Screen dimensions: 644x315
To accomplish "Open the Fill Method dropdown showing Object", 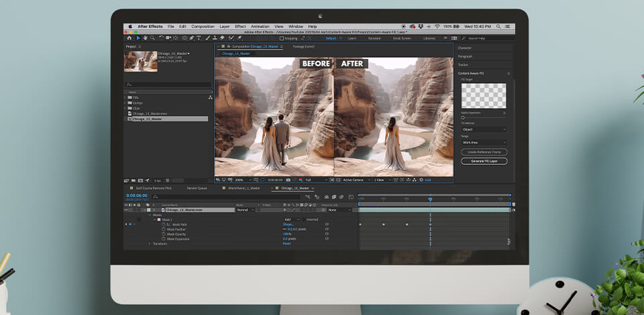I will [484, 129].
